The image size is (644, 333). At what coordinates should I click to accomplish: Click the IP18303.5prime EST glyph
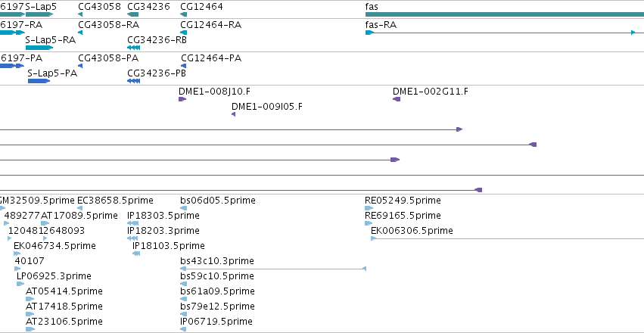pyautogui.click(x=132, y=223)
